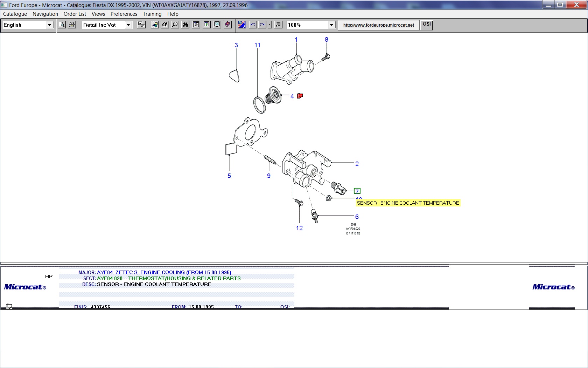Open the Training menu
Viewport: 588px width, 368px height.
(x=152, y=14)
